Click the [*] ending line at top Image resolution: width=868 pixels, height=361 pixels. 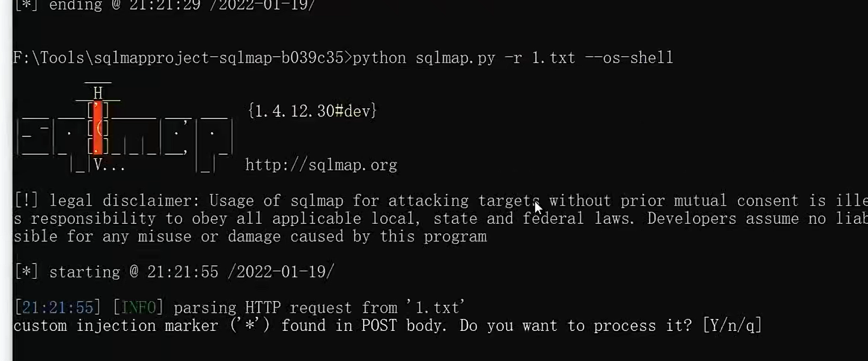[x=165, y=6]
